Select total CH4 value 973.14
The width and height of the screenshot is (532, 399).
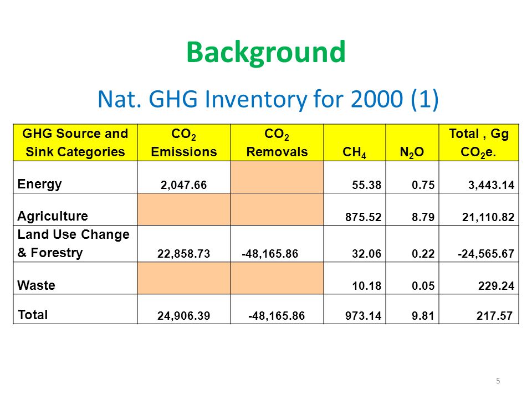364,316
